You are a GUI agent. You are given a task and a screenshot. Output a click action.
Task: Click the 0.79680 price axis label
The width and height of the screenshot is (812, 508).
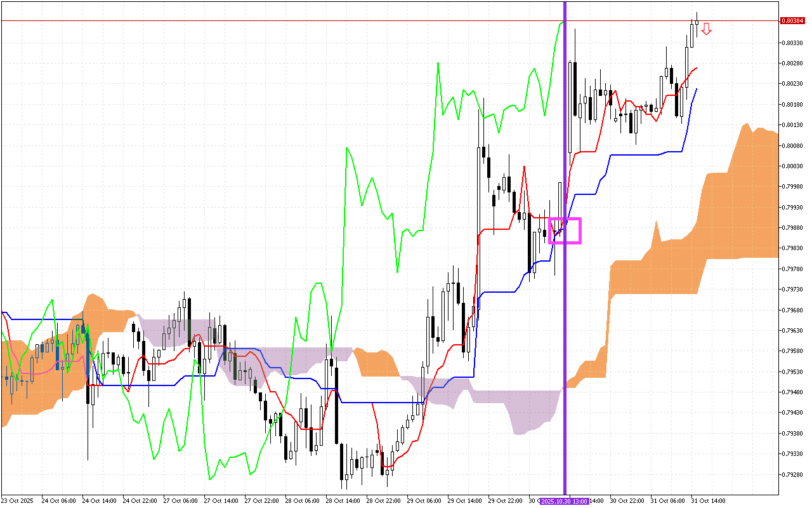click(793, 310)
